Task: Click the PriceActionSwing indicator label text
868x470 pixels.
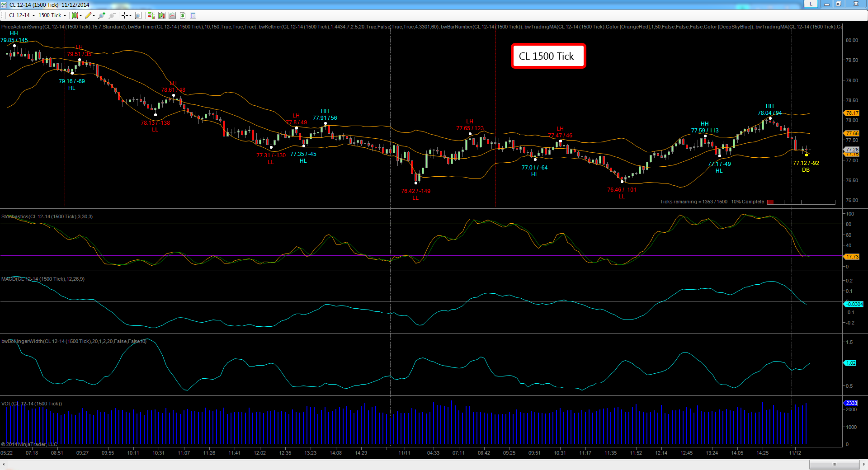Action: [64, 27]
